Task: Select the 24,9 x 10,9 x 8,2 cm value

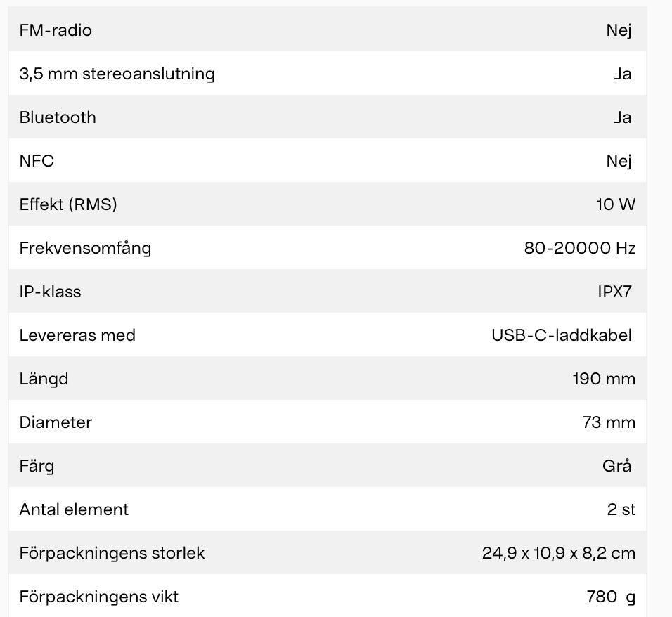Action: tap(558, 553)
